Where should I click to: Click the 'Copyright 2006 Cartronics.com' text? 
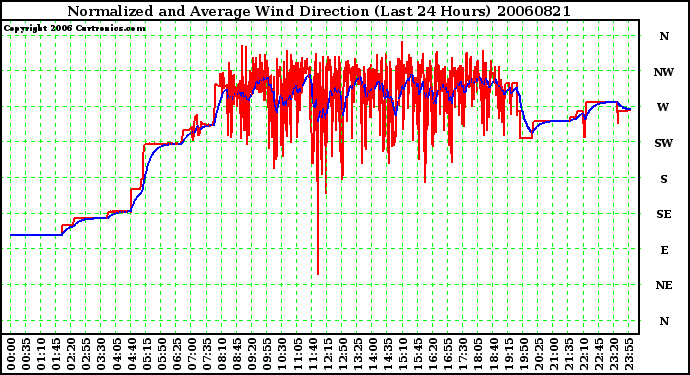click(x=74, y=28)
